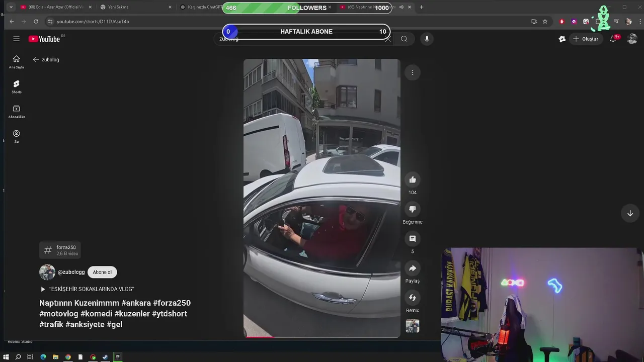Mute the playing tab's speaker icon
This screenshot has height=362, width=644.
coord(401,7)
